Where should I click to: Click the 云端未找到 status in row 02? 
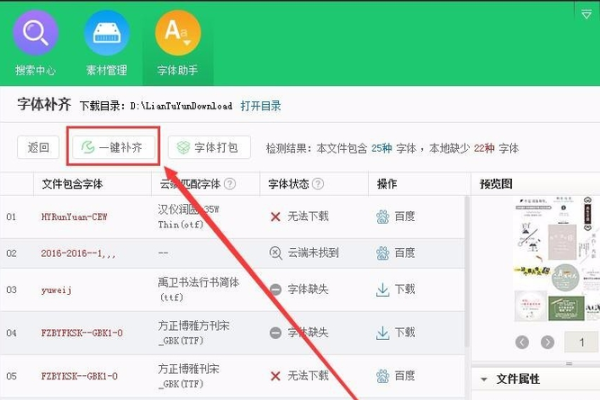(x=304, y=253)
